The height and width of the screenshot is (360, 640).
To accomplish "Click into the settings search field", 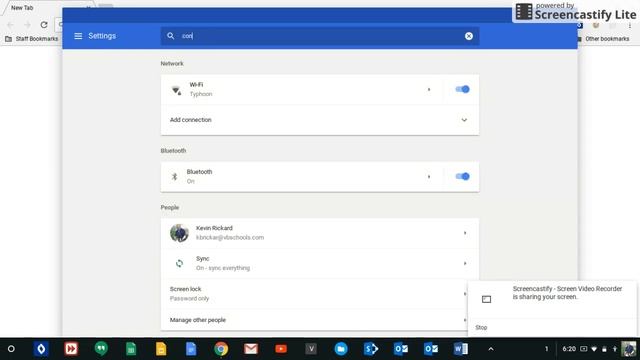I will [320, 36].
